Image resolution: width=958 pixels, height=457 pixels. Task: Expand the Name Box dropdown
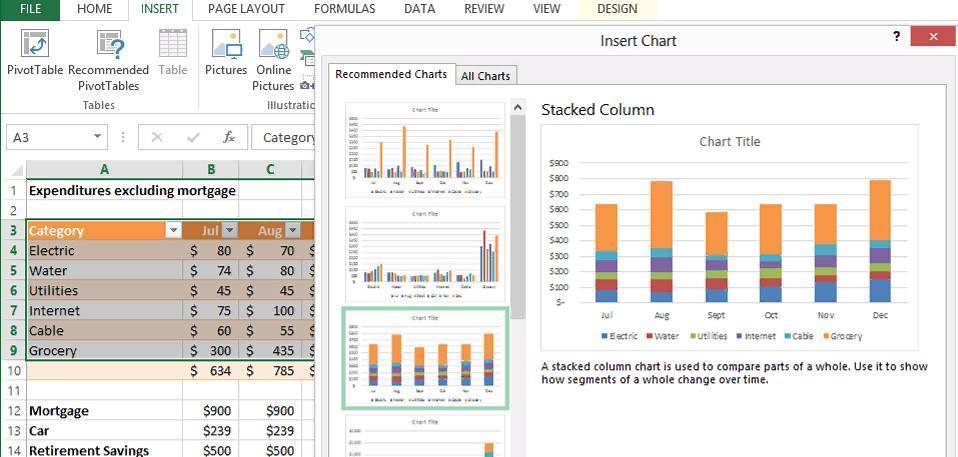pyautogui.click(x=98, y=137)
